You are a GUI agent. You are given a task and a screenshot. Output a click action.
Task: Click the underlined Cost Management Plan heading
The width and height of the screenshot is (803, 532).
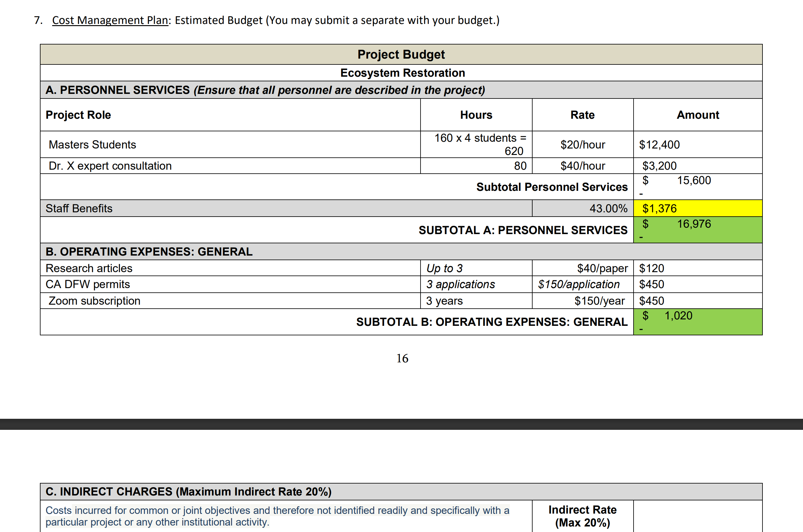tap(110, 20)
